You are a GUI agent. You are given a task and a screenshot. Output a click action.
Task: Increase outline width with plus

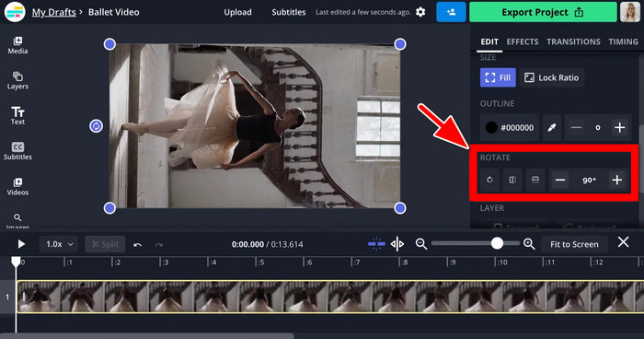pos(619,127)
